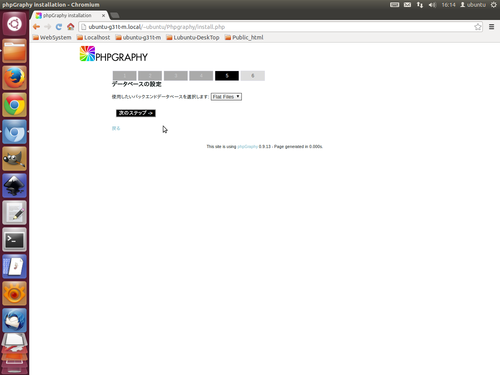Screen dimensions: 500x375
Task: Go to browser home page icon
Action: [70, 27]
